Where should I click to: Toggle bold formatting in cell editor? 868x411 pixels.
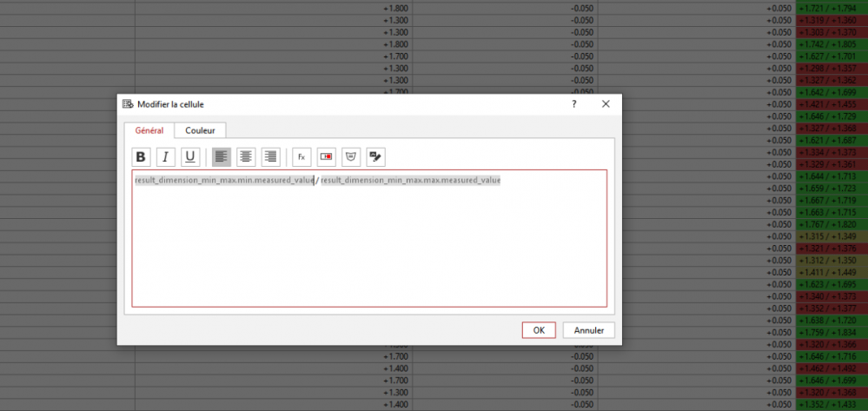point(141,157)
